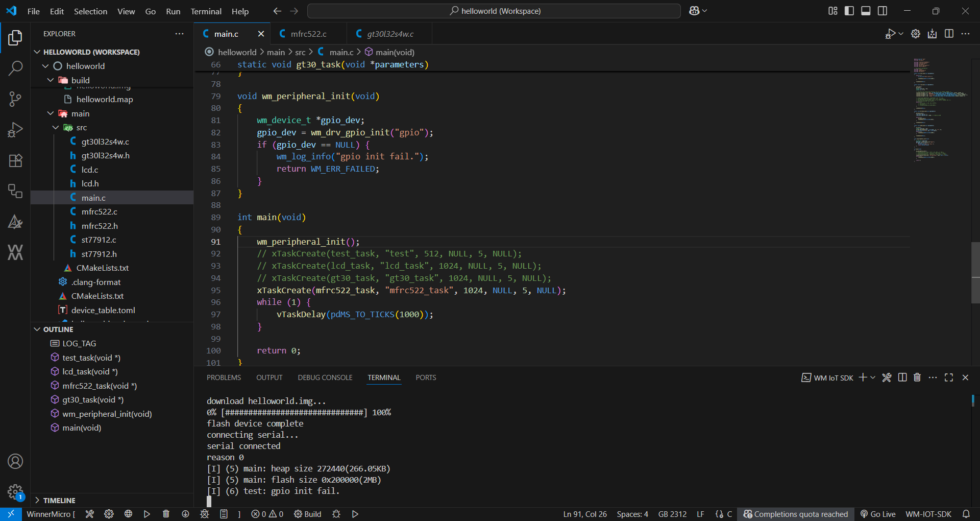Collapse the helloworld root folder
This screenshot has height=521, width=980.
point(45,66)
